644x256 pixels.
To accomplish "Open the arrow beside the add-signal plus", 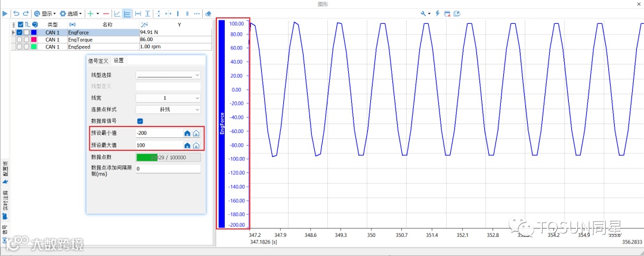I will point(98,14).
